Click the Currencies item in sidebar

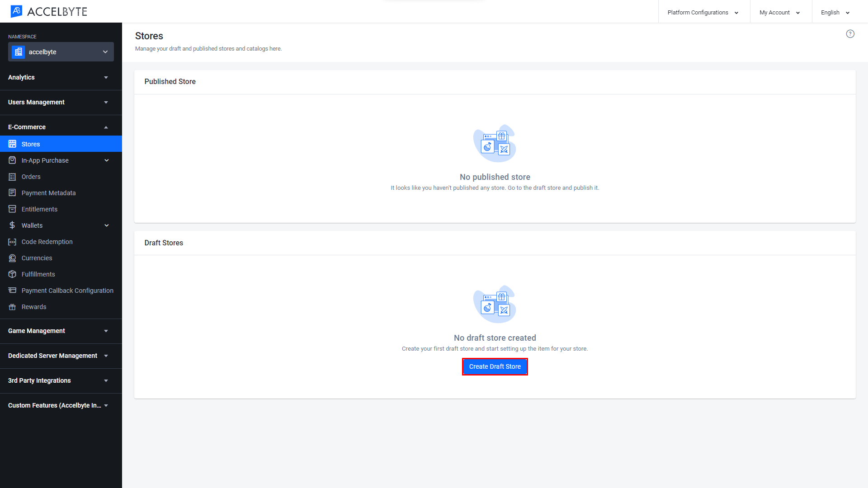pyautogui.click(x=36, y=258)
